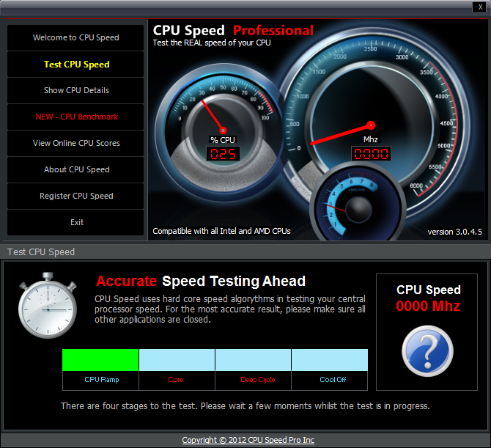The image size is (491, 448).
Task: Open Show CPU Details
Action: click(75, 90)
